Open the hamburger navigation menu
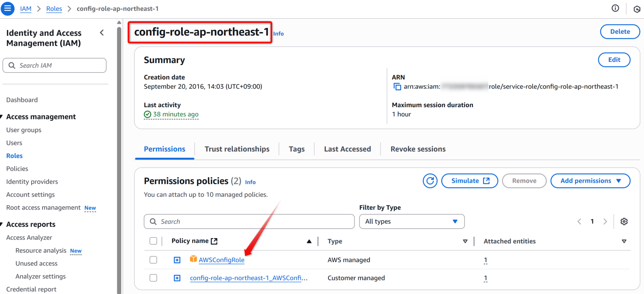The height and width of the screenshot is (294, 644). point(8,8)
